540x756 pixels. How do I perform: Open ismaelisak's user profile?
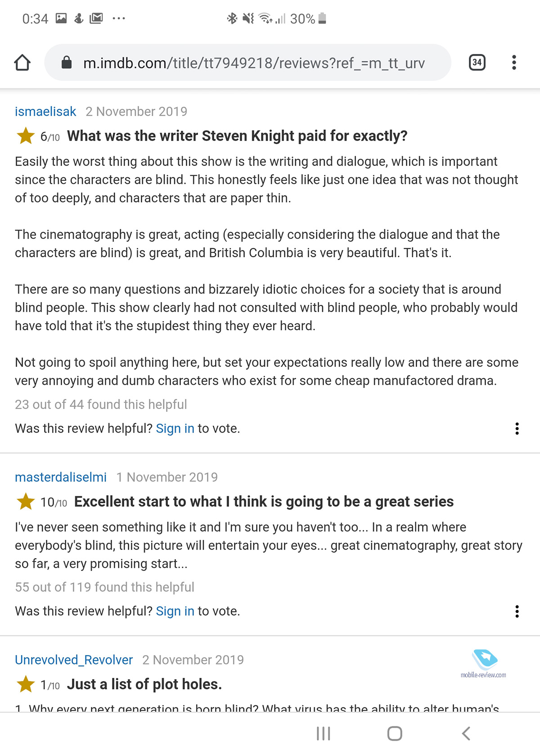coord(45,112)
